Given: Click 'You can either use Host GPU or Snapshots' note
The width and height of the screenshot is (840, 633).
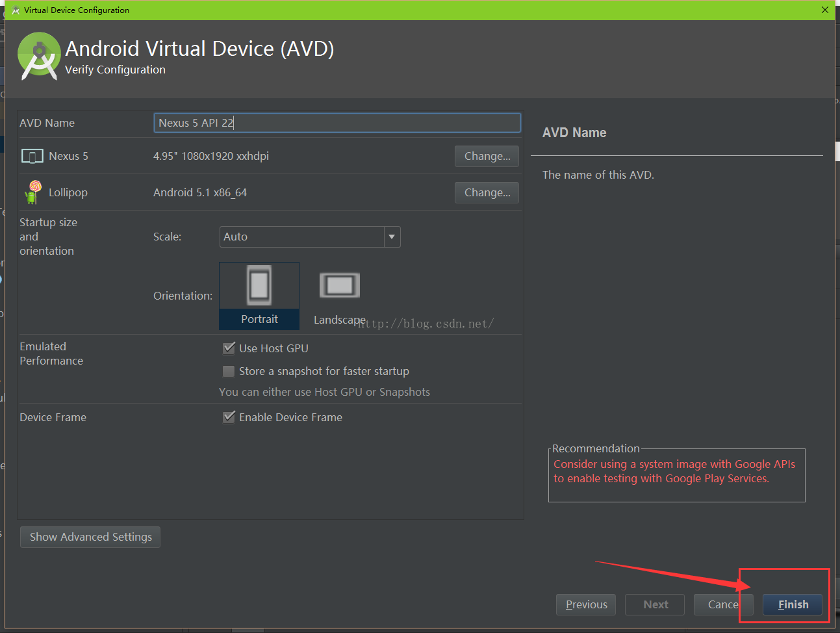Looking at the screenshot, I should (324, 392).
